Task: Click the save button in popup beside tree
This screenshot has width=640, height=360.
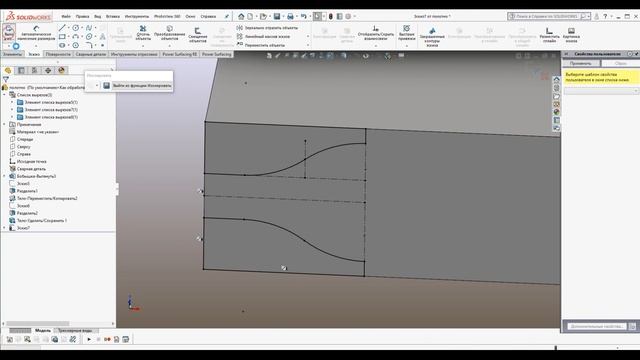Action: coord(107,85)
